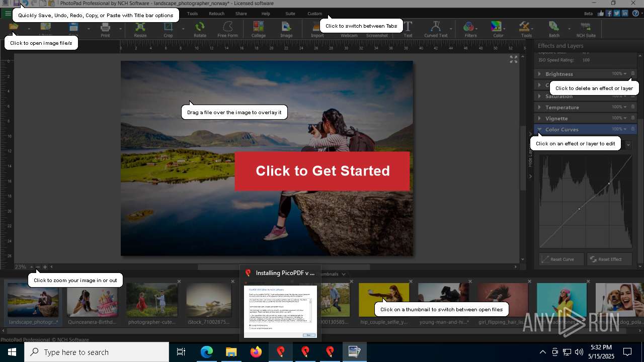Delete the Vignette effect with trash icon

click(x=633, y=118)
